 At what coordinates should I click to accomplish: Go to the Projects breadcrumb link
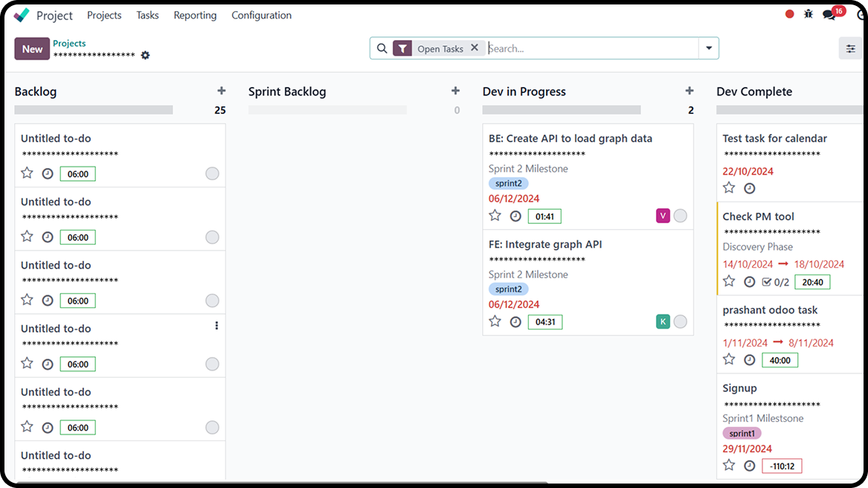pyautogui.click(x=69, y=43)
